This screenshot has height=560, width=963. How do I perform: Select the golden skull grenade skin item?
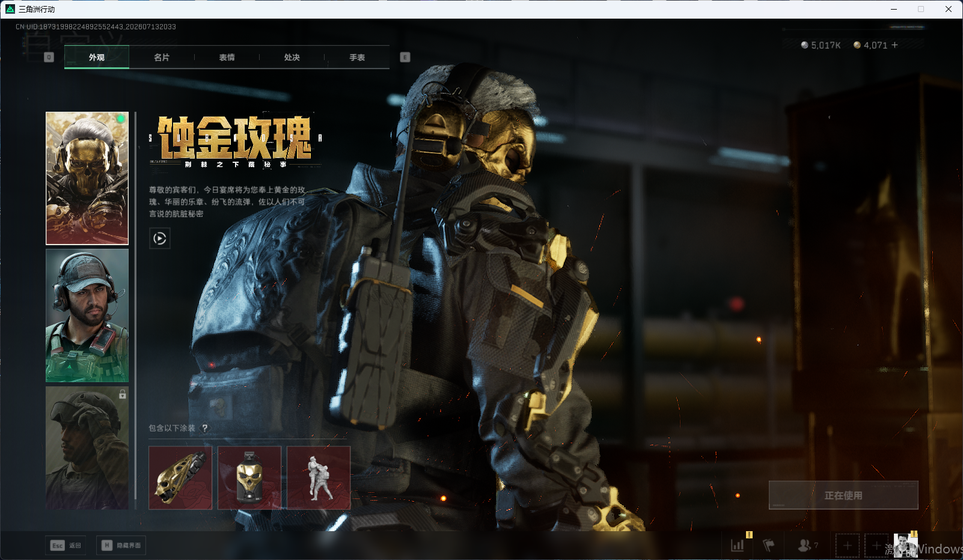pos(249,478)
